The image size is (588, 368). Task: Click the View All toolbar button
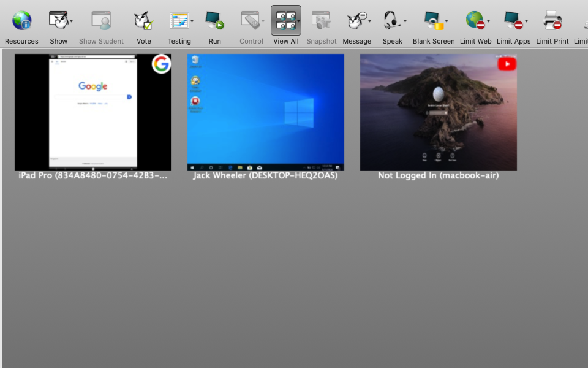pos(285,21)
